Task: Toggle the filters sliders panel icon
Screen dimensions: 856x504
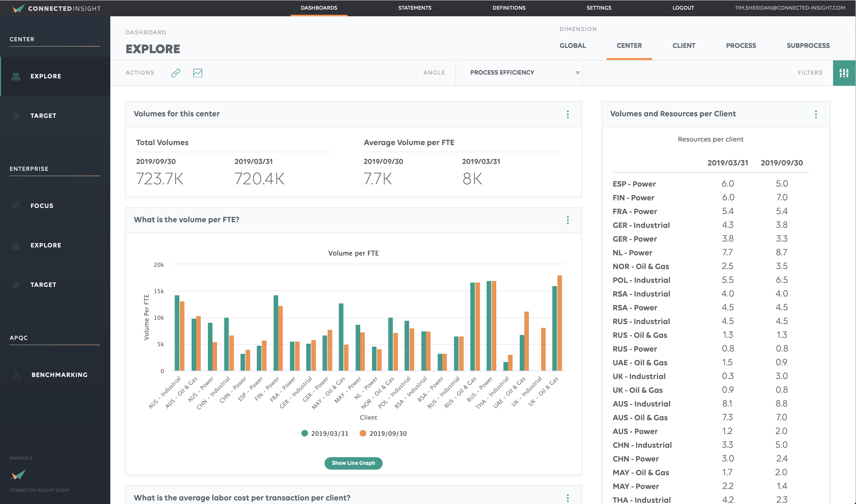Action: [x=845, y=73]
